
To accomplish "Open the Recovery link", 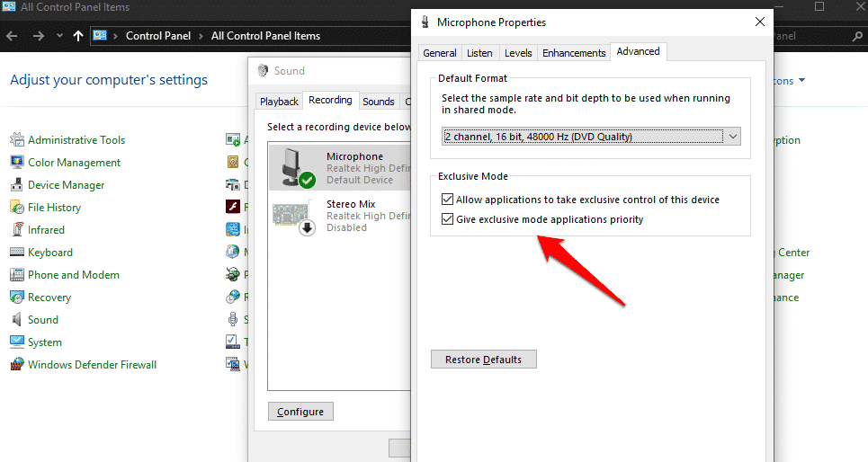I will click(49, 298).
